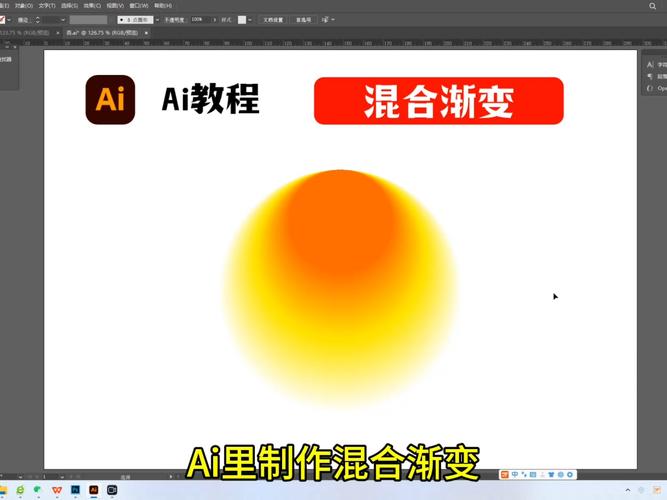The width and height of the screenshot is (667, 500).
Task: Click the Sogou input method icon
Action: pyautogui.click(x=507, y=473)
